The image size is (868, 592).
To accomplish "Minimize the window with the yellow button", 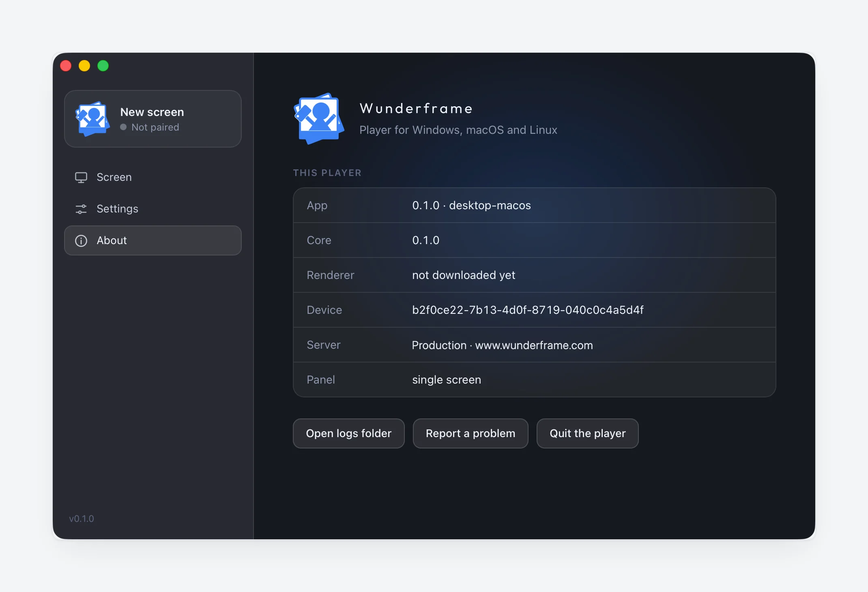I will (x=84, y=66).
